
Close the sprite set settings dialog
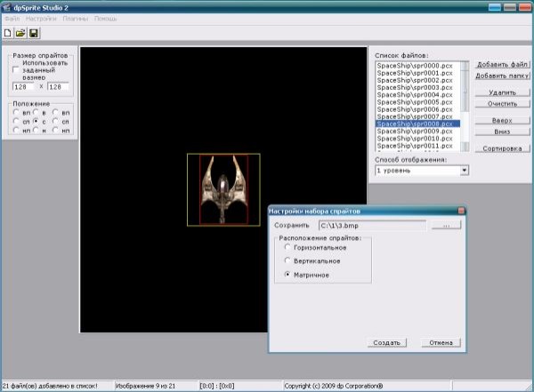point(461,212)
